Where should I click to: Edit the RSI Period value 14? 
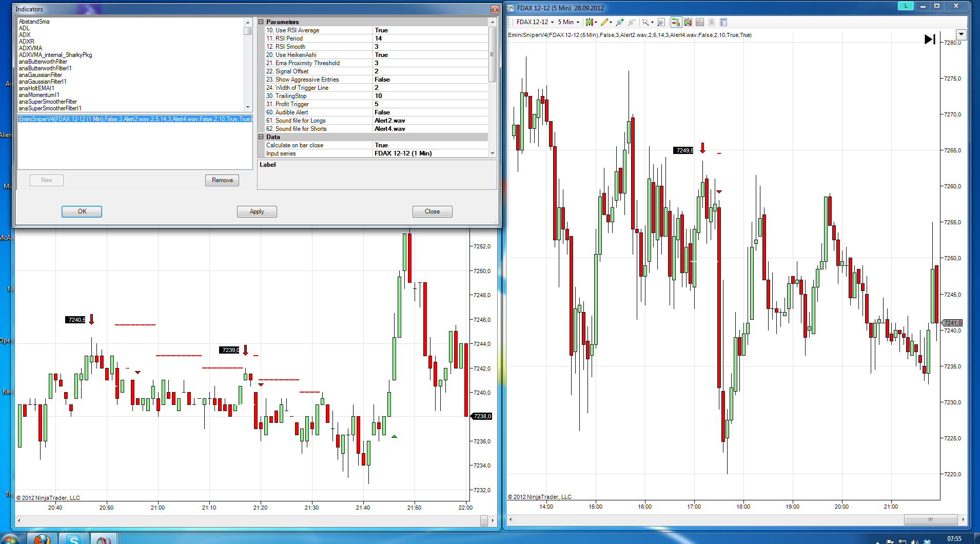430,38
